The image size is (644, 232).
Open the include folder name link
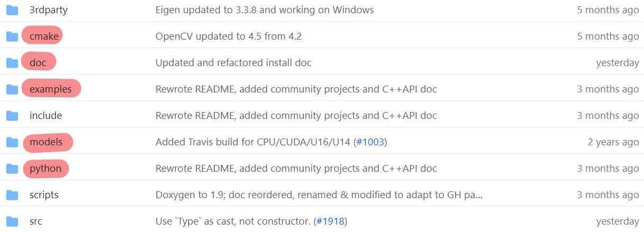click(46, 116)
